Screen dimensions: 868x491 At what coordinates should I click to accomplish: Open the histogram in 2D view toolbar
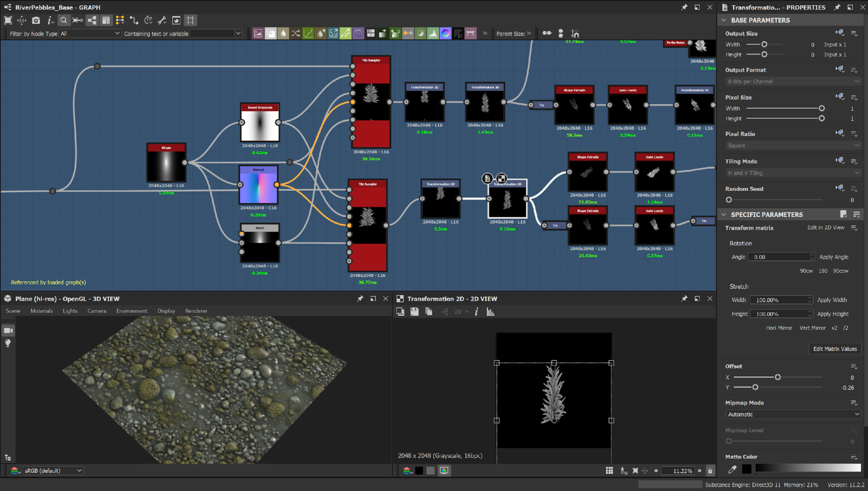pos(490,312)
